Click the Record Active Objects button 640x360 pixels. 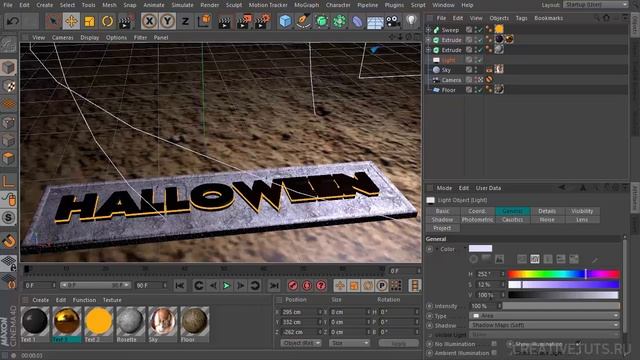pos(293,286)
